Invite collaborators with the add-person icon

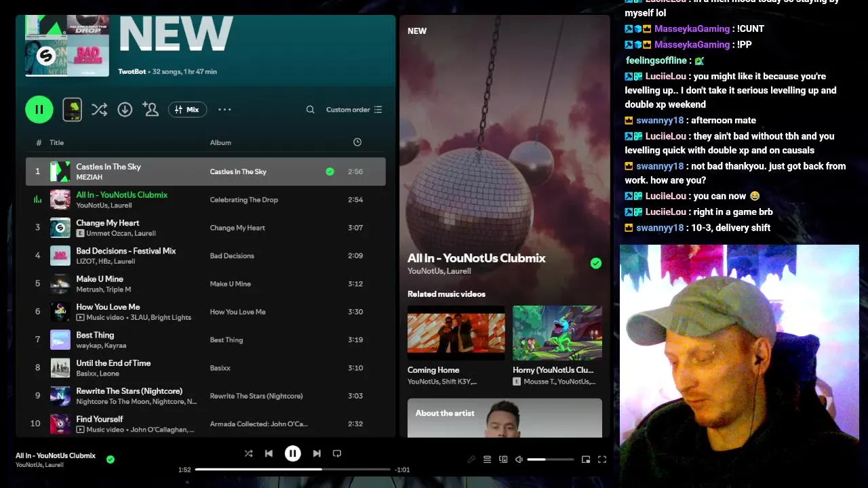tap(151, 109)
